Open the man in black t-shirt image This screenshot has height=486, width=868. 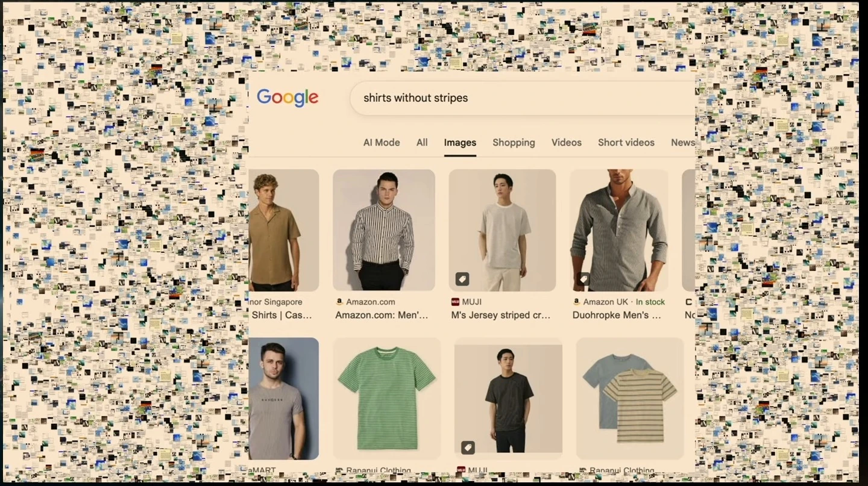coord(508,399)
